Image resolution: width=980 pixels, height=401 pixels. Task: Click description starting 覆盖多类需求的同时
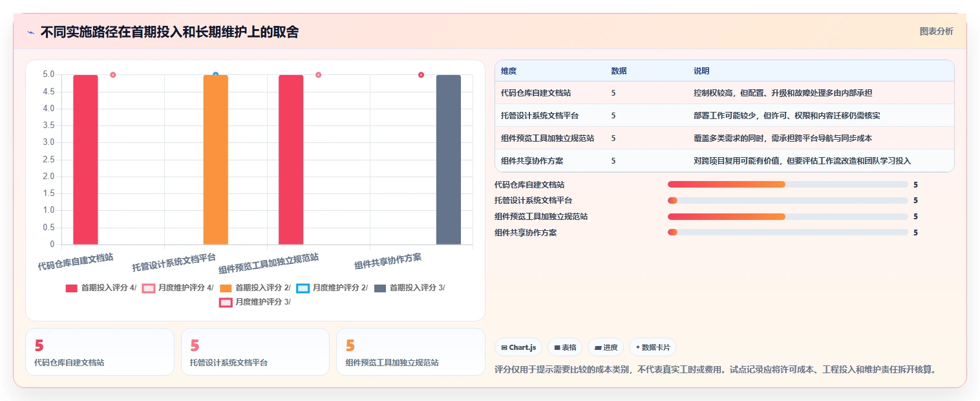tap(783, 138)
